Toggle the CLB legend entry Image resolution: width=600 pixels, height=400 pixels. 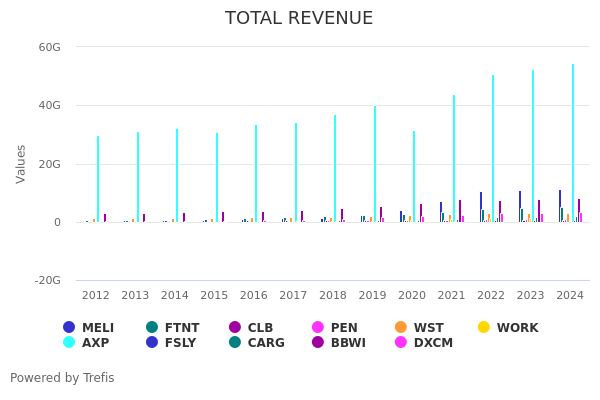[235, 328]
